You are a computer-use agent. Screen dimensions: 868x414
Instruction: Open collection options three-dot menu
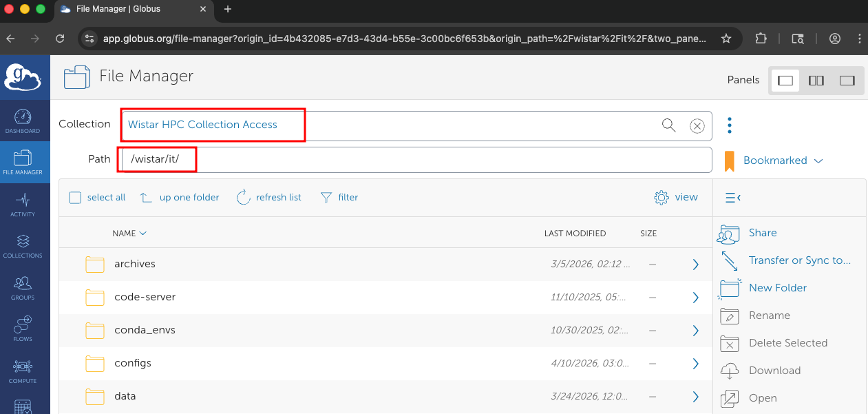click(x=730, y=125)
